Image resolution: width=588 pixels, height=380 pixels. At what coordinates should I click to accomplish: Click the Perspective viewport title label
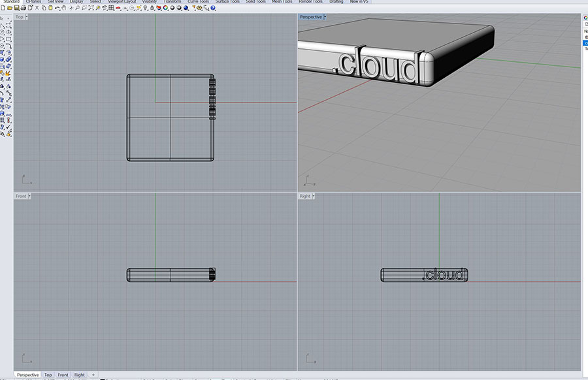[x=311, y=17]
